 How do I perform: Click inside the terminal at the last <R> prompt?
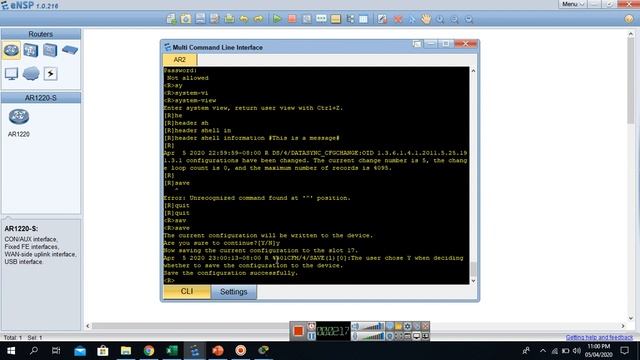[x=169, y=280]
